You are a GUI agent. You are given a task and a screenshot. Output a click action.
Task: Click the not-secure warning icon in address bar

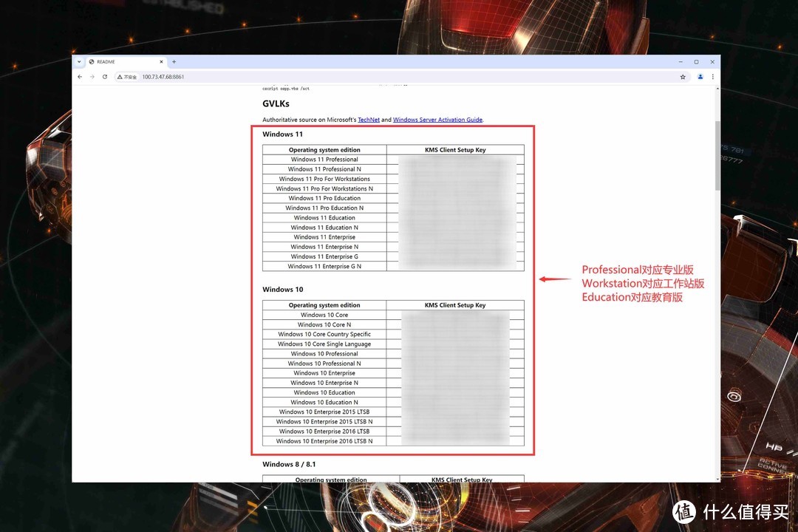(127, 77)
